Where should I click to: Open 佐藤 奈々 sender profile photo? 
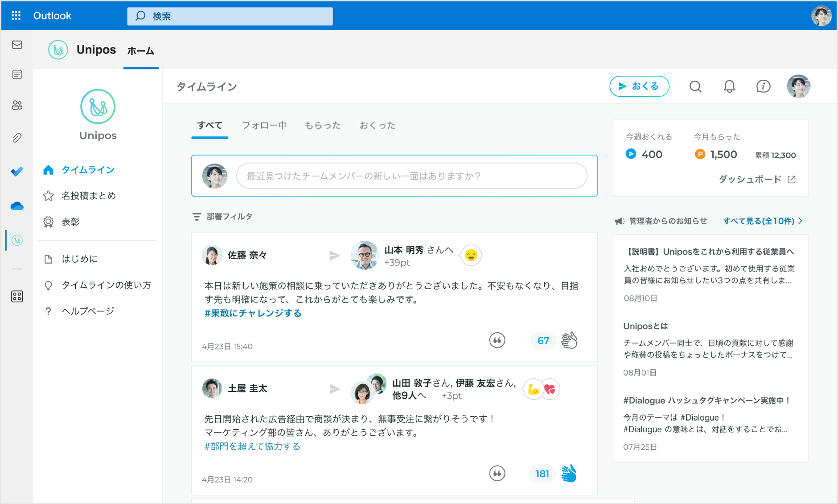[212, 255]
